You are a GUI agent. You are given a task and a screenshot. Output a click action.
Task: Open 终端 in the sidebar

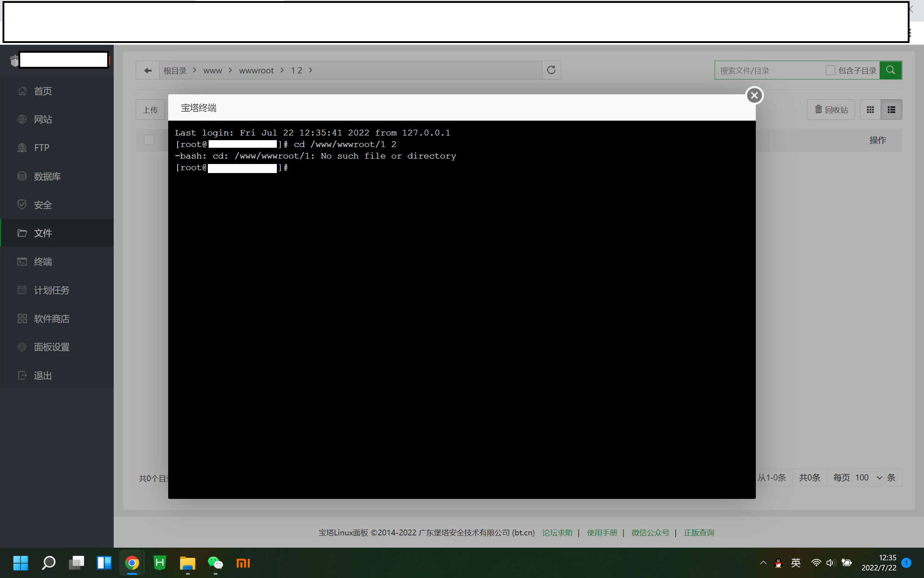(x=57, y=262)
